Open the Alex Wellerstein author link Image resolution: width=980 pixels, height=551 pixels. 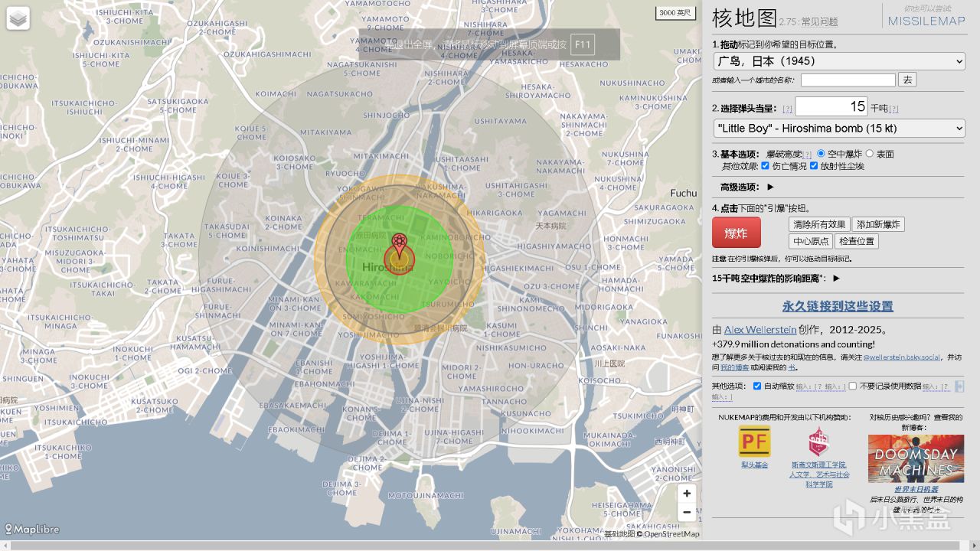click(x=760, y=330)
